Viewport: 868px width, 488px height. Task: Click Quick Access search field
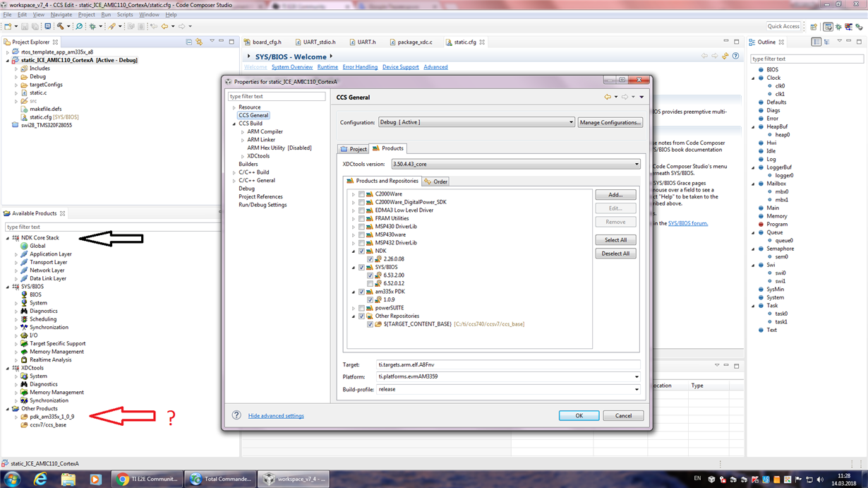pyautogui.click(x=784, y=26)
